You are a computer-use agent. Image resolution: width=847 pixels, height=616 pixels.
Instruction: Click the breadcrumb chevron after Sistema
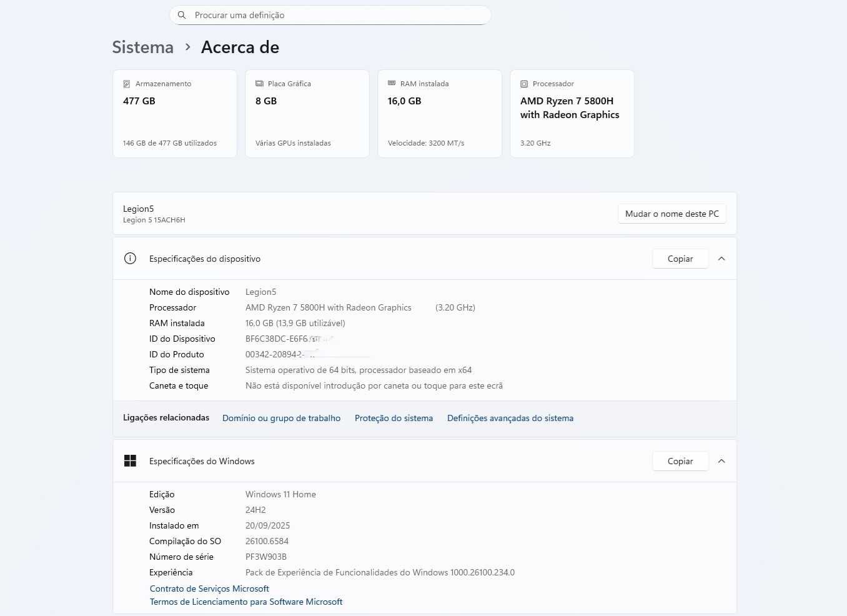pyautogui.click(x=187, y=47)
